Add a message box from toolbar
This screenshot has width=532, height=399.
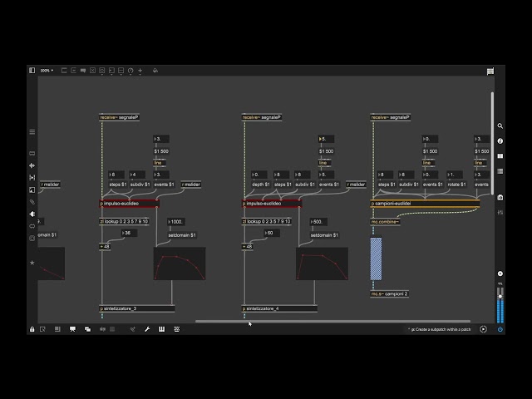pyautogui.click(x=73, y=71)
